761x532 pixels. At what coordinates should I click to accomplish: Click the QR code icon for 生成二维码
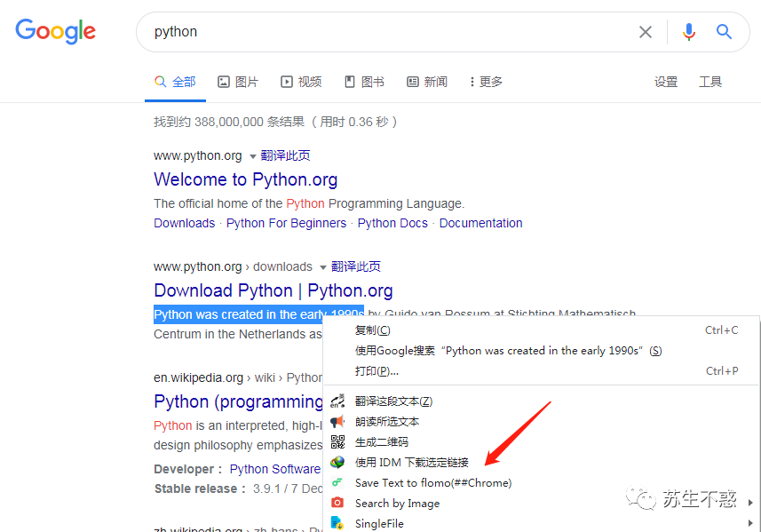click(x=337, y=441)
